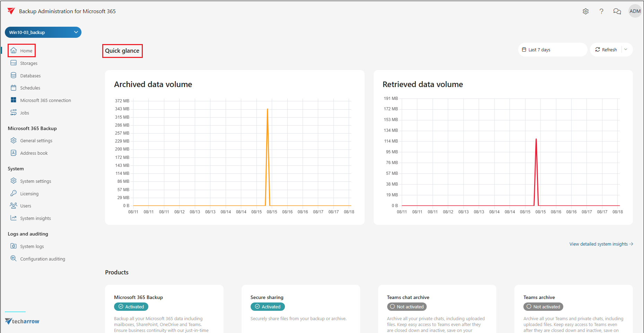Expand the Refresh options chevron
The width and height of the screenshot is (644, 333).
tap(626, 50)
